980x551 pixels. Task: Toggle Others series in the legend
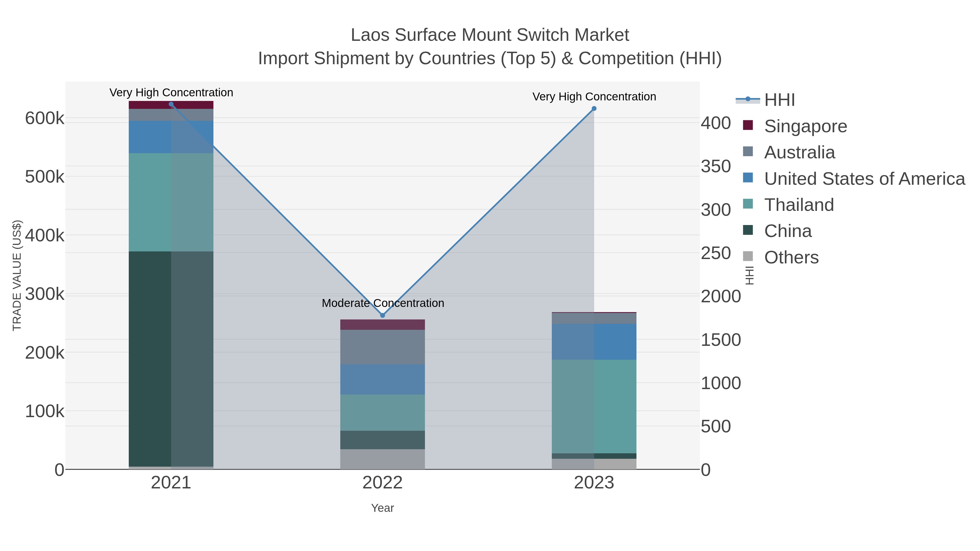click(x=780, y=257)
